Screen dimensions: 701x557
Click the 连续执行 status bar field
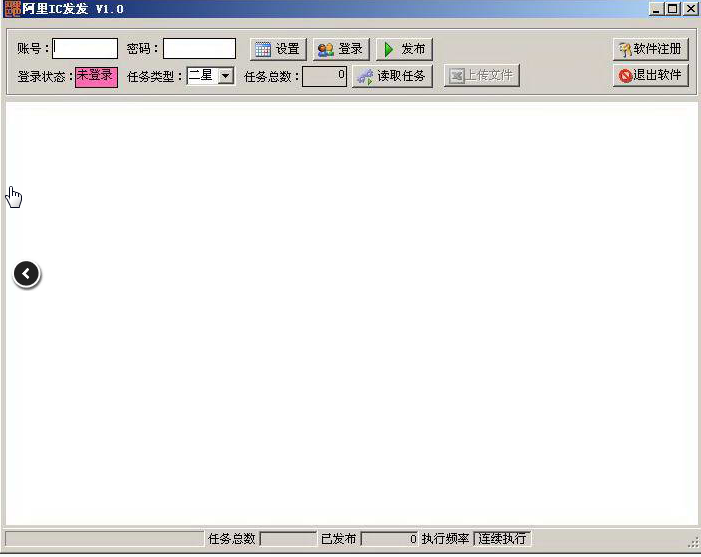point(502,539)
